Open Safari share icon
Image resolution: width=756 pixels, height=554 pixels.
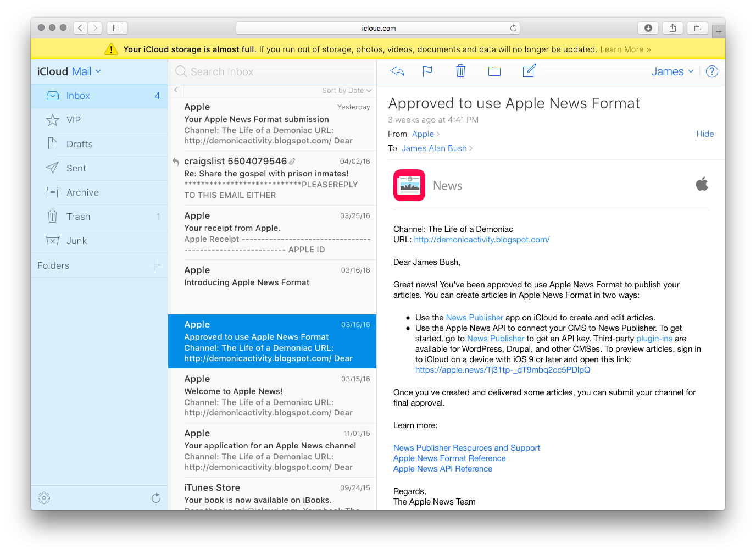(x=672, y=28)
